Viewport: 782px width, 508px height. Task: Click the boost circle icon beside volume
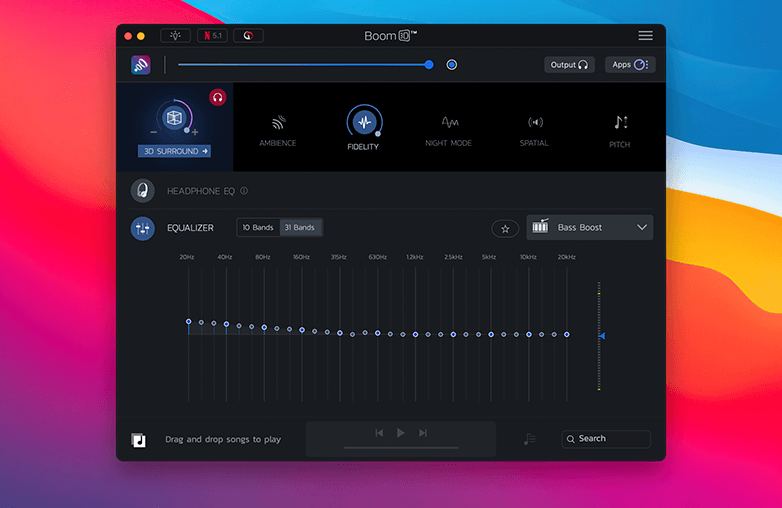click(451, 65)
